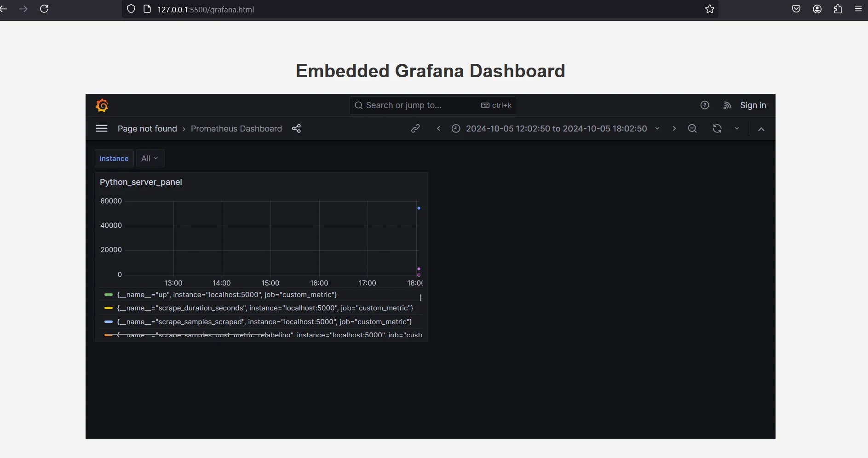Reload the browser page
Viewport: 868px width, 458px height.
(44, 9)
